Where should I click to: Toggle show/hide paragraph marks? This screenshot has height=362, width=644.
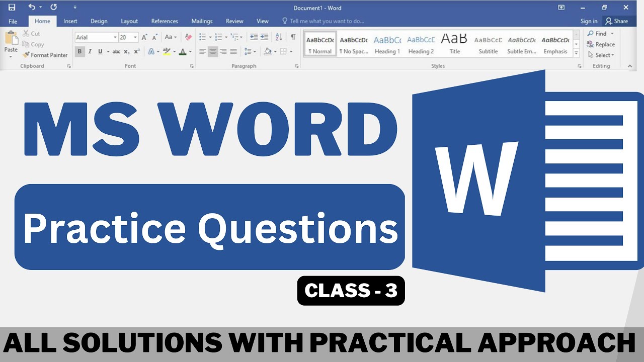point(293,37)
